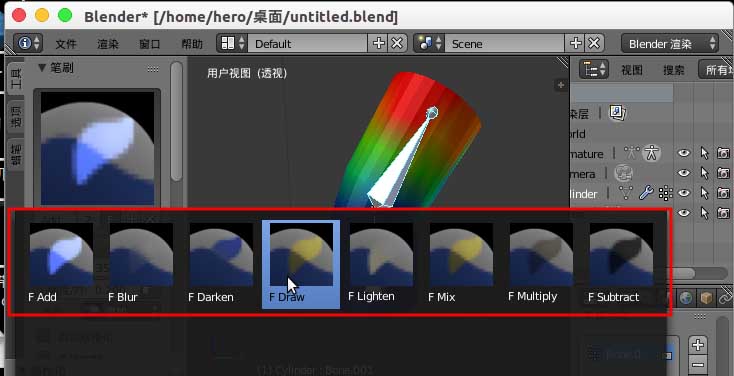Select the F Darken brush
The image size is (734, 376).
click(221, 264)
